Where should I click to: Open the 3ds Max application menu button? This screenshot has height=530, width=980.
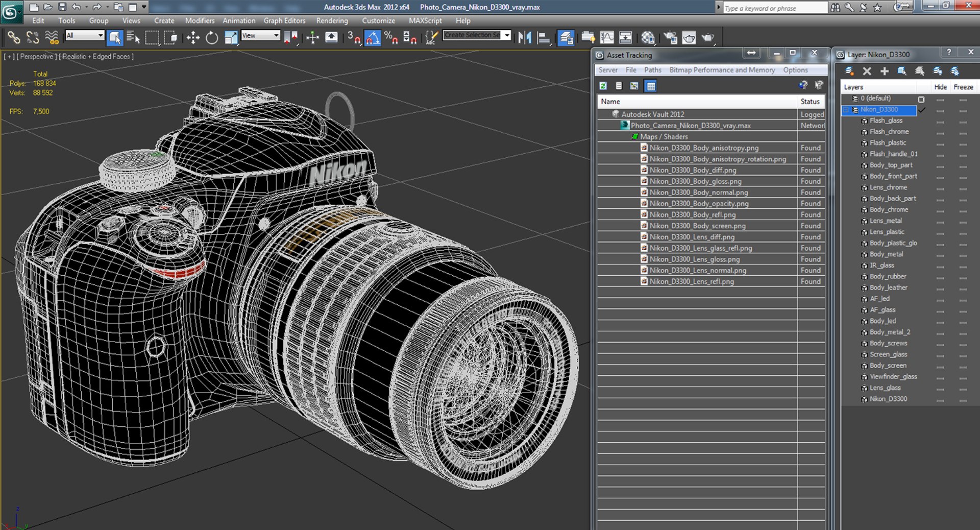click(11, 11)
